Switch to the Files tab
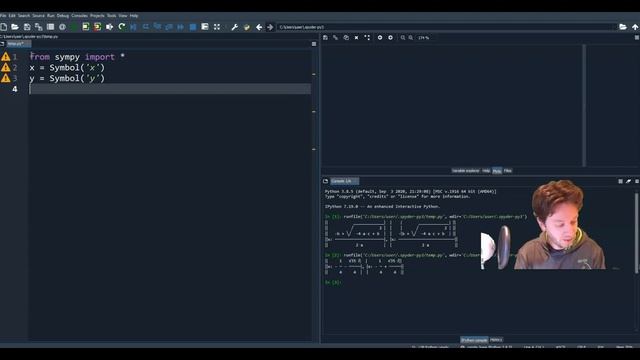The height and width of the screenshot is (360, 640). [507, 171]
